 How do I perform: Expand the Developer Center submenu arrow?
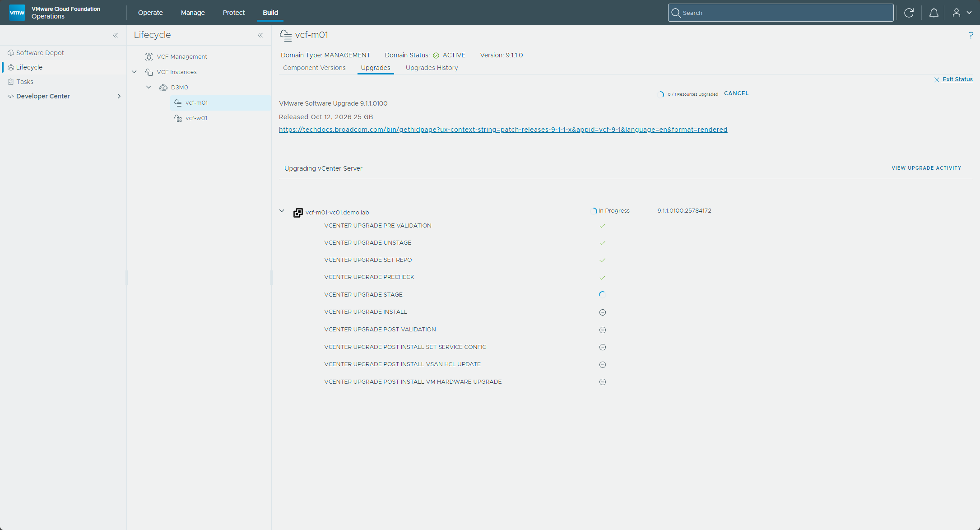[119, 96]
